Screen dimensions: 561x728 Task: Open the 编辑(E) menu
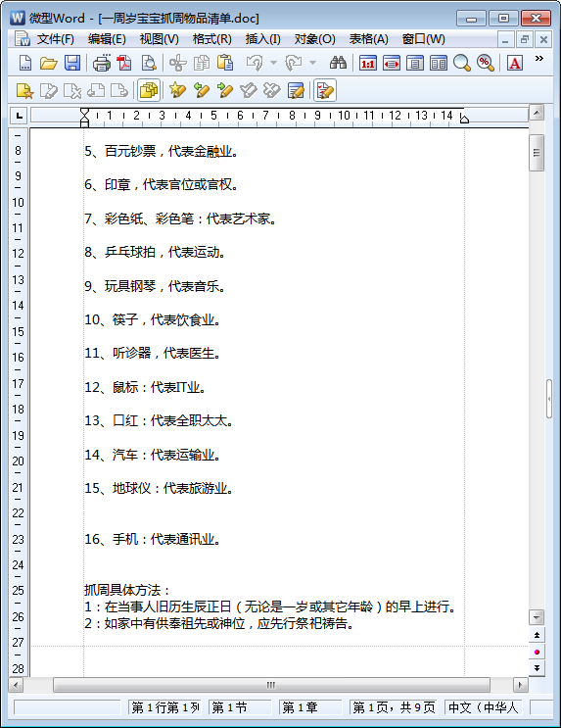(x=107, y=39)
